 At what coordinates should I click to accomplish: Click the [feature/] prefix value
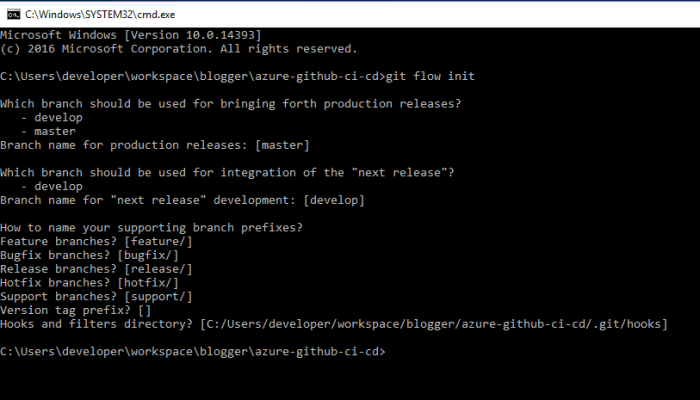click(156, 241)
